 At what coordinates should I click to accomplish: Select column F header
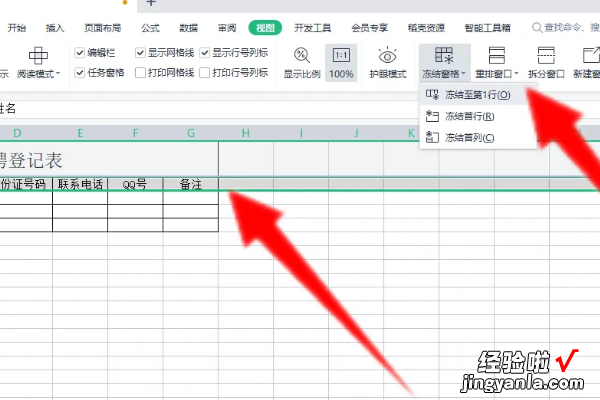click(x=135, y=133)
